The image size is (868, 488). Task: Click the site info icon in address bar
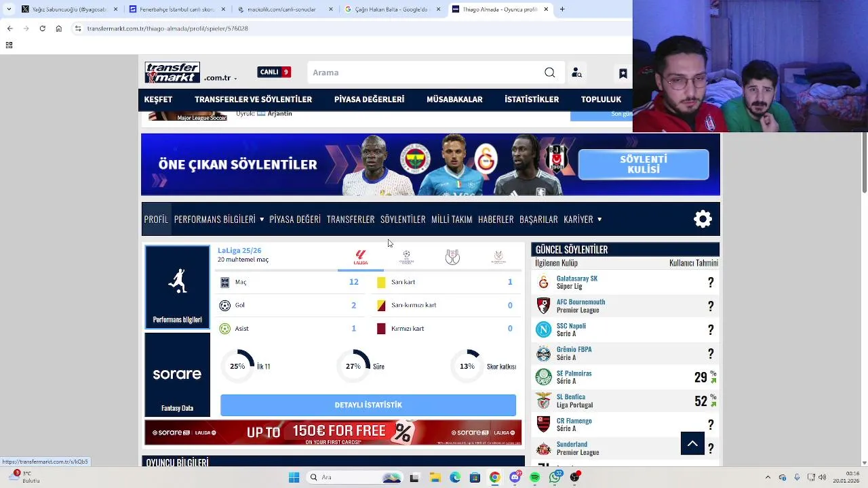[x=79, y=28]
